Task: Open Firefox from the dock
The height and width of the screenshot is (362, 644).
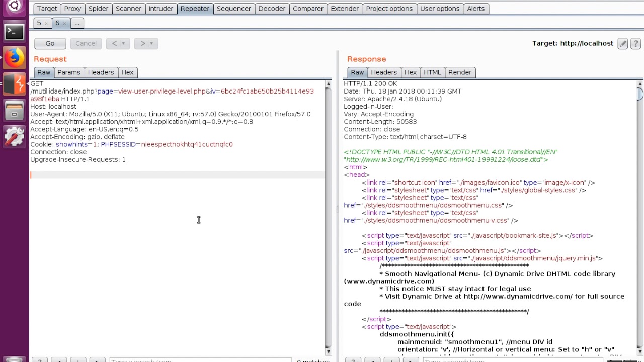Action: click(14, 58)
